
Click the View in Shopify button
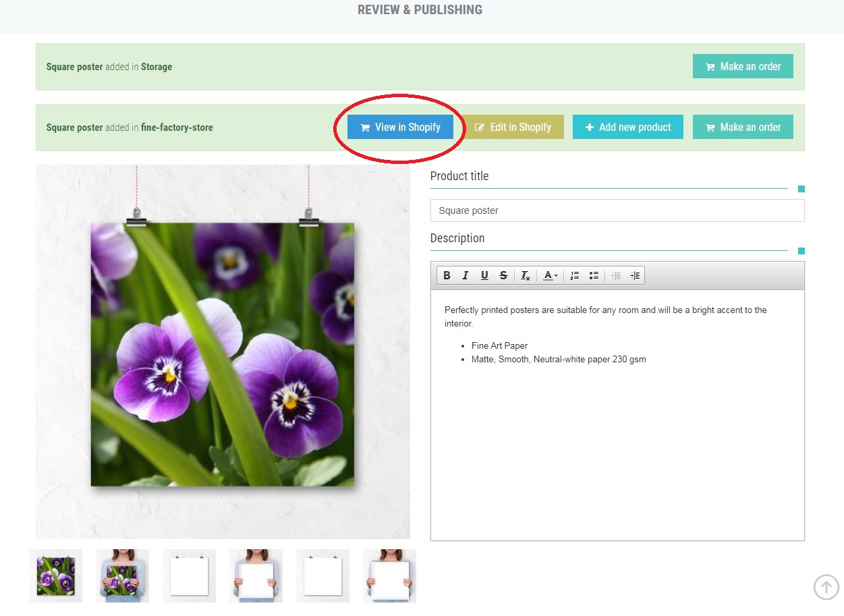coord(400,127)
